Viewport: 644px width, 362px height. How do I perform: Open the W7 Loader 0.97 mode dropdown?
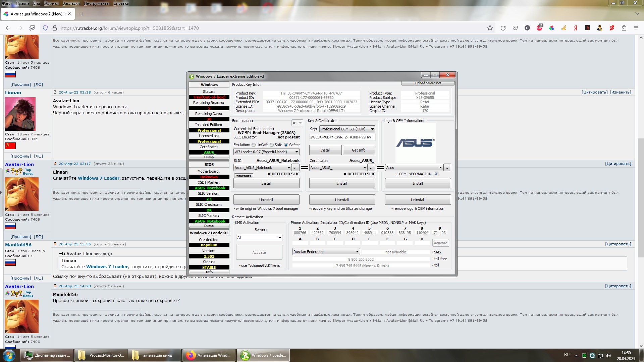tap(266, 152)
